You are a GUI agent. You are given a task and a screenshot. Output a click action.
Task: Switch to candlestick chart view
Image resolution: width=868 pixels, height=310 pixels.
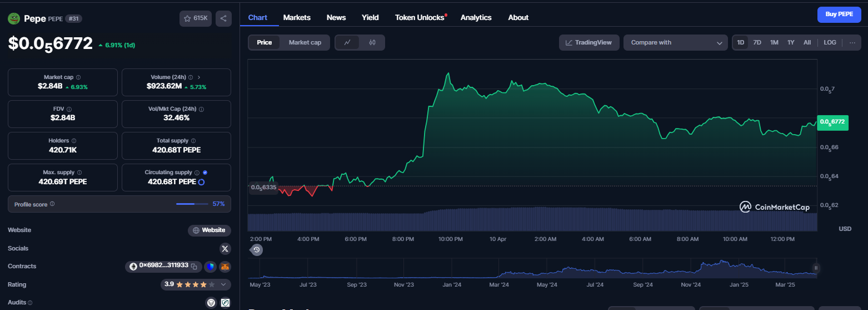372,42
